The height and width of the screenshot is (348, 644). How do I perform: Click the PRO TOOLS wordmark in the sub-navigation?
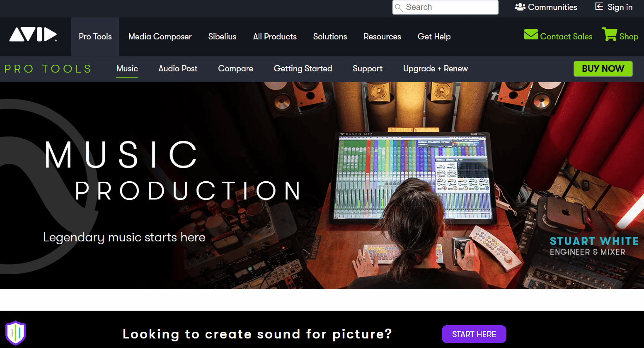[47, 69]
